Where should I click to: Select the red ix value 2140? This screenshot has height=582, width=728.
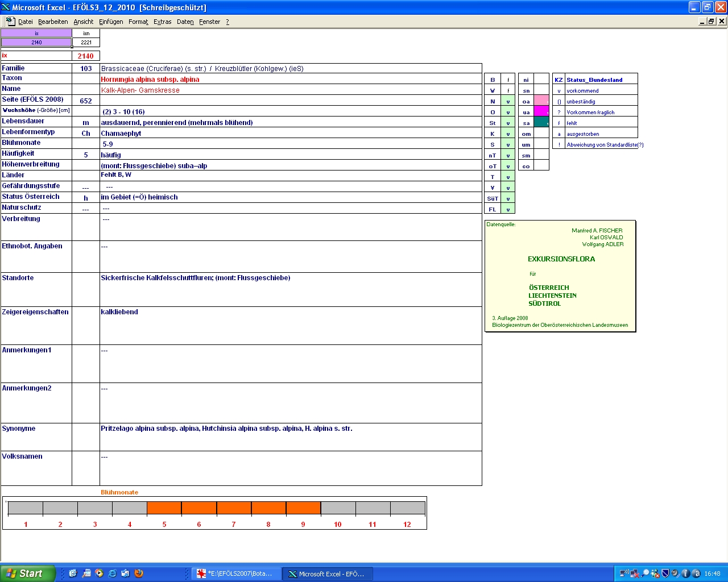click(x=86, y=56)
